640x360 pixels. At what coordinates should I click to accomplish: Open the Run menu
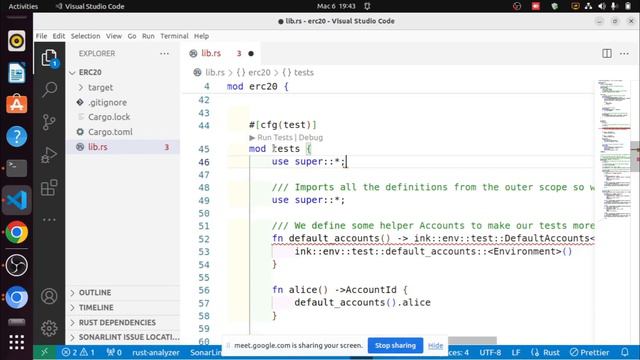pyautogui.click(x=148, y=36)
